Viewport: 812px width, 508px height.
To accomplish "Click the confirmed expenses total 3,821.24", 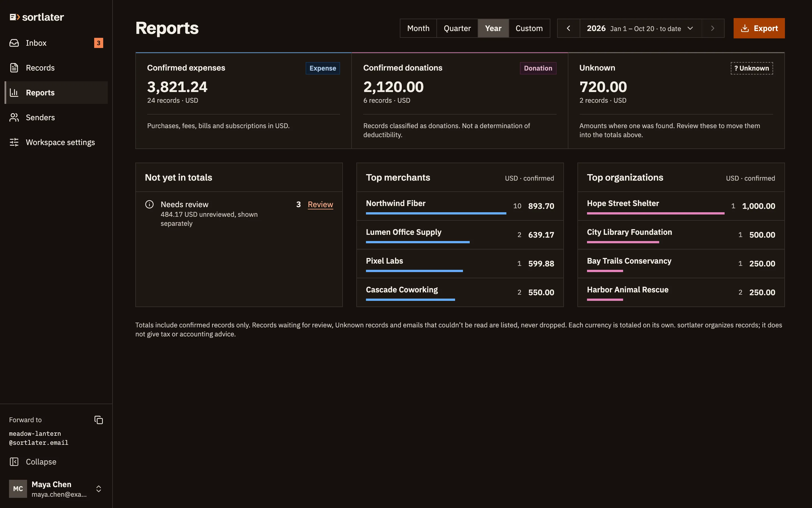I will click(177, 87).
